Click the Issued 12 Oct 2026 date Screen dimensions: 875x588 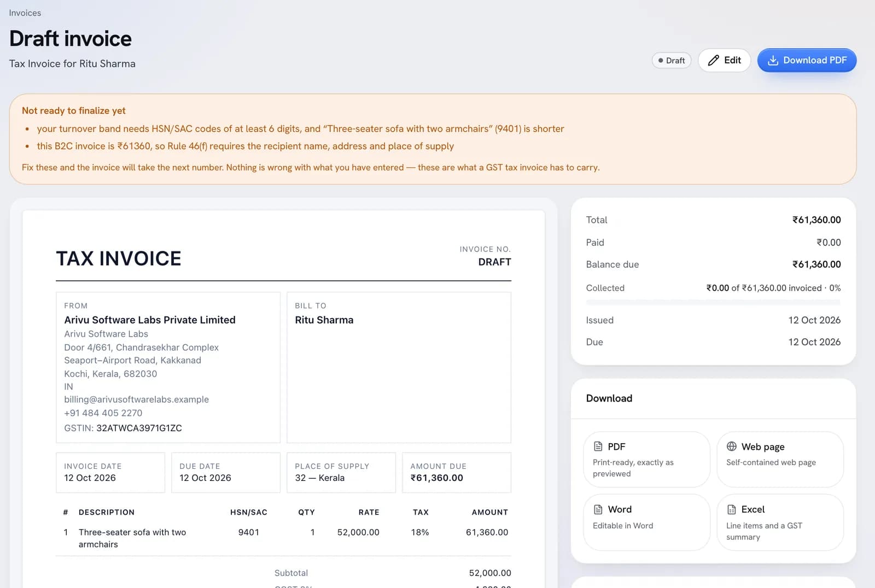[x=814, y=320]
